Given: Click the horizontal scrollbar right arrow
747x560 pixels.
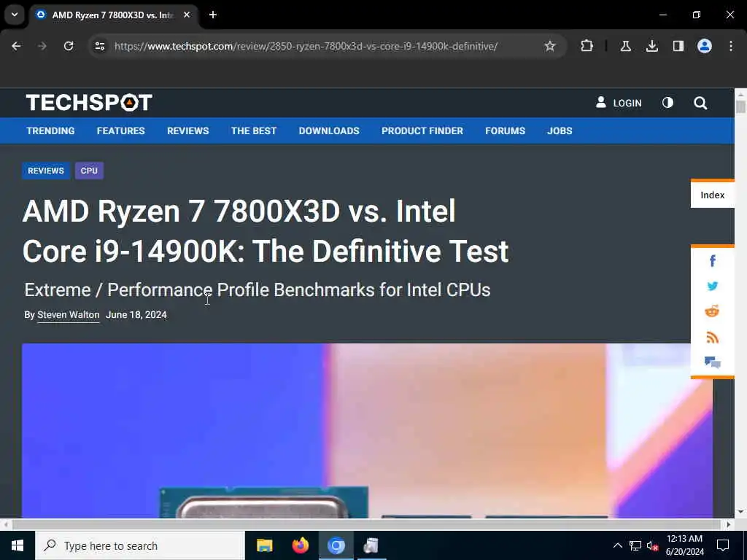Looking at the screenshot, I should tap(729, 524).
